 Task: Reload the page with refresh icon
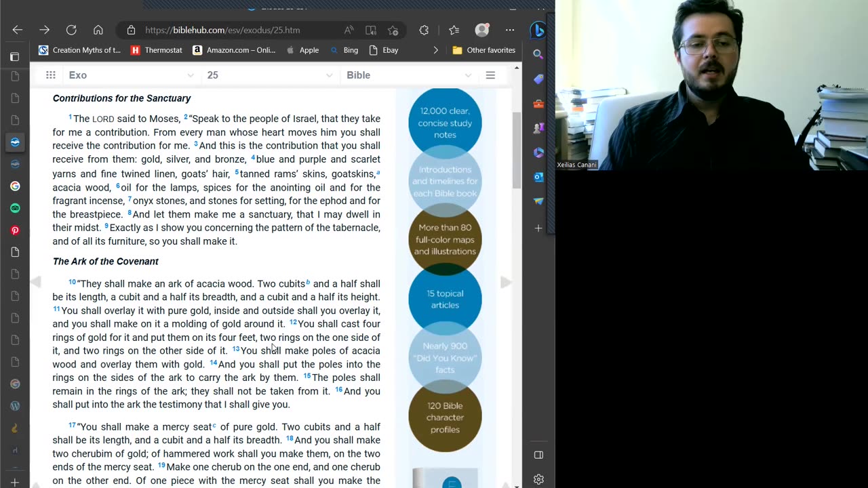click(71, 30)
